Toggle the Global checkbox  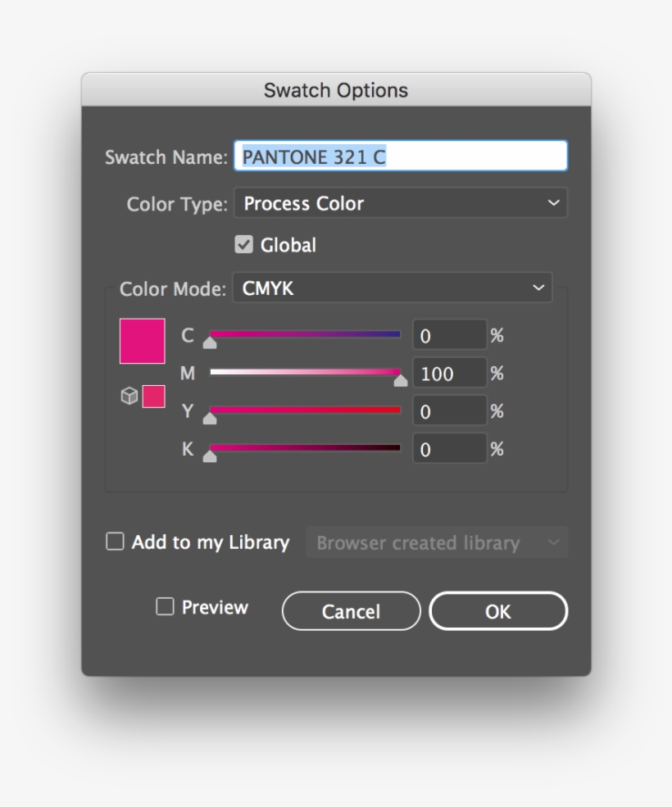(244, 245)
